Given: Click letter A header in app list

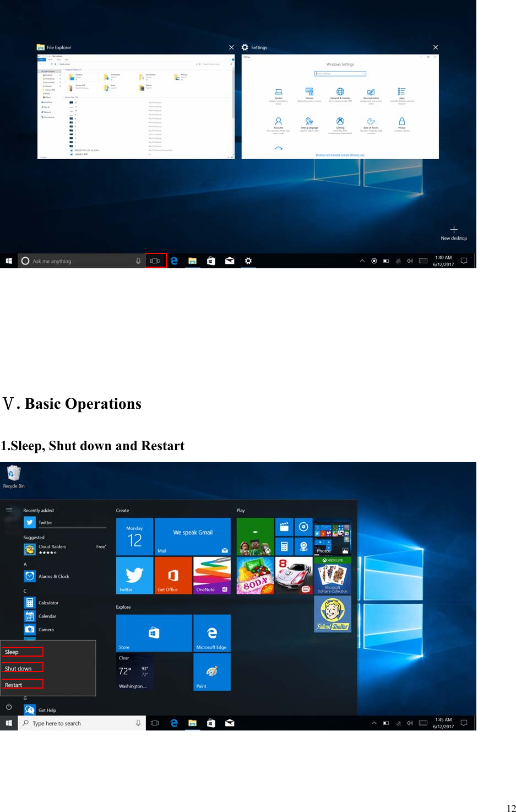Looking at the screenshot, I should point(25,564).
